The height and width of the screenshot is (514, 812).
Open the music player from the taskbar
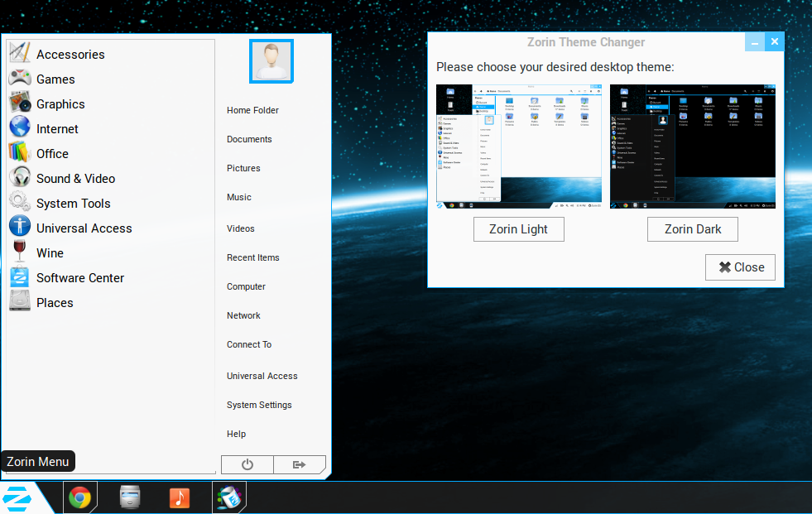click(x=180, y=497)
